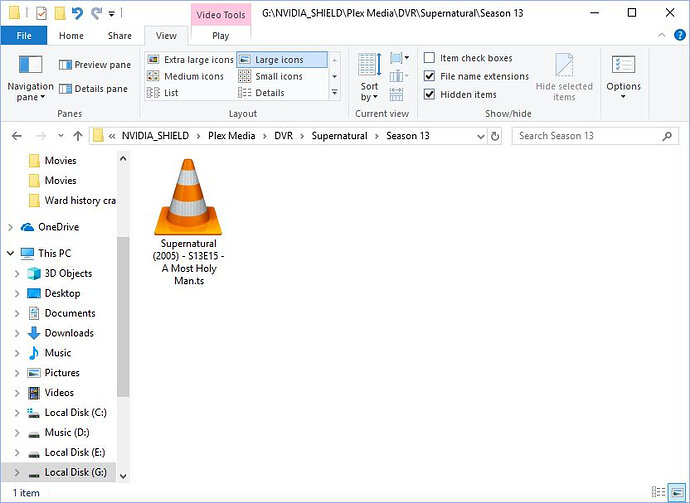This screenshot has width=690, height=503.
Task: Switch to details view via status bar icon
Action: click(658, 492)
